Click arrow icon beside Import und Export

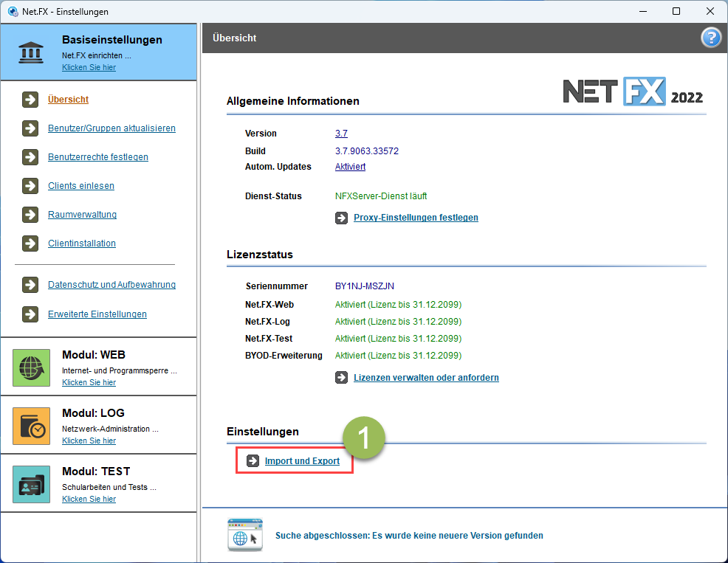[253, 460]
